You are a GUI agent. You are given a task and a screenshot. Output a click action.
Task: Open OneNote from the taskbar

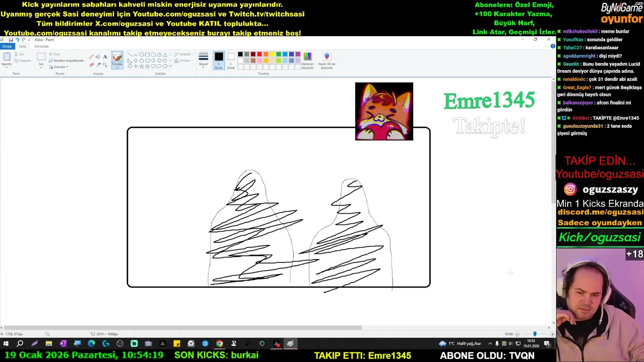tap(63, 344)
